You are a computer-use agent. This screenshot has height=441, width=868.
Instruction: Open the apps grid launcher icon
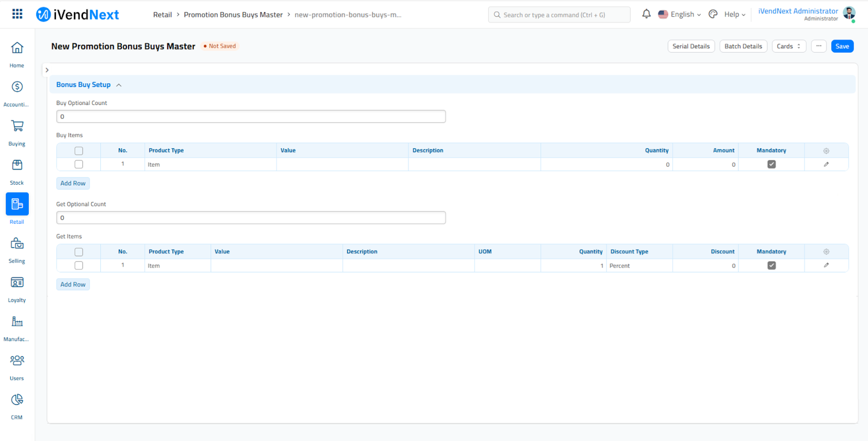click(x=17, y=14)
